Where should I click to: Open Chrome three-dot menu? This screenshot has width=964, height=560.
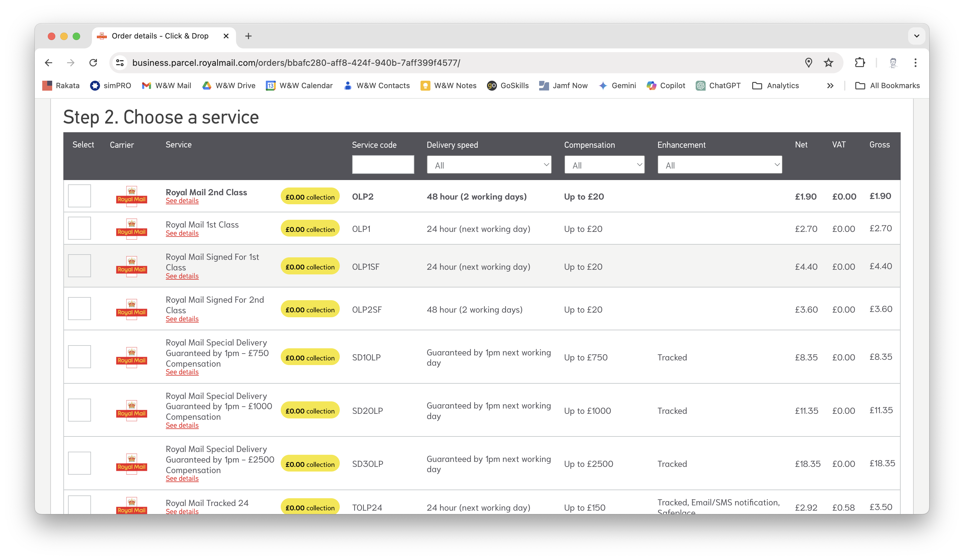pos(915,63)
